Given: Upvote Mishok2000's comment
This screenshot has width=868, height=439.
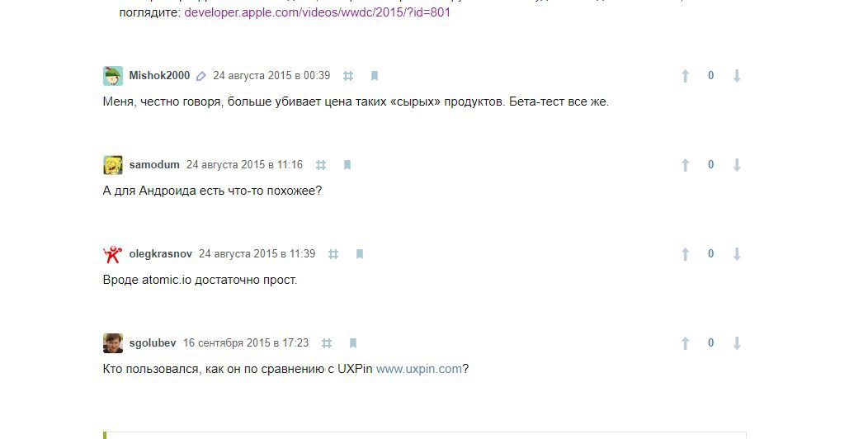Looking at the screenshot, I should point(685,76).
